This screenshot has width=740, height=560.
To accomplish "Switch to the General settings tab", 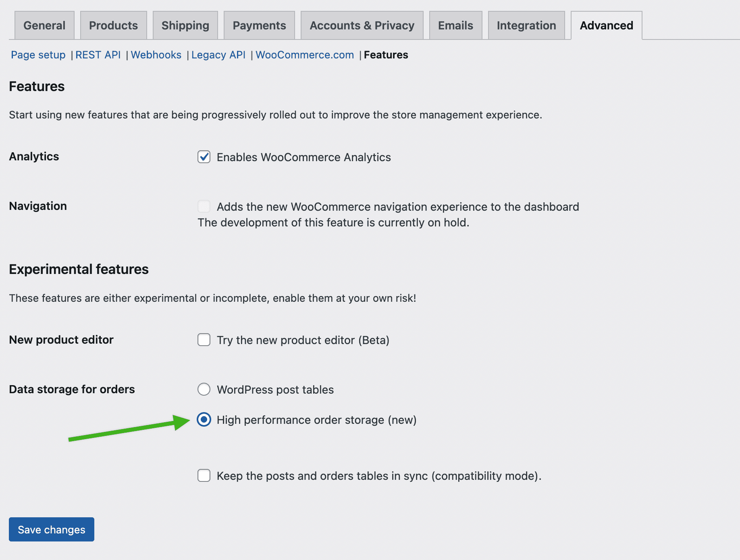I will point(44,25).
